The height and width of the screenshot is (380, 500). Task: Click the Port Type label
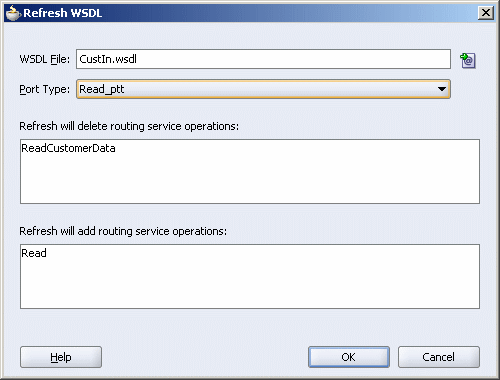(45, 89)
